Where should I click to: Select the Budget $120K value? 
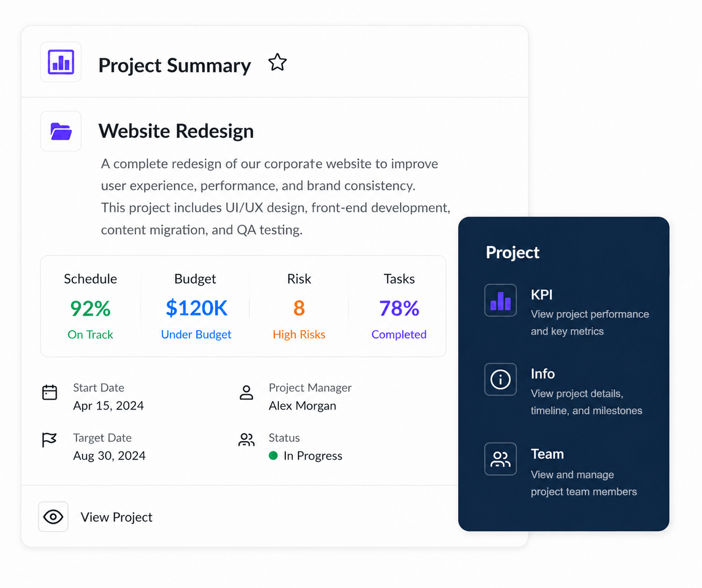(196, 308)
